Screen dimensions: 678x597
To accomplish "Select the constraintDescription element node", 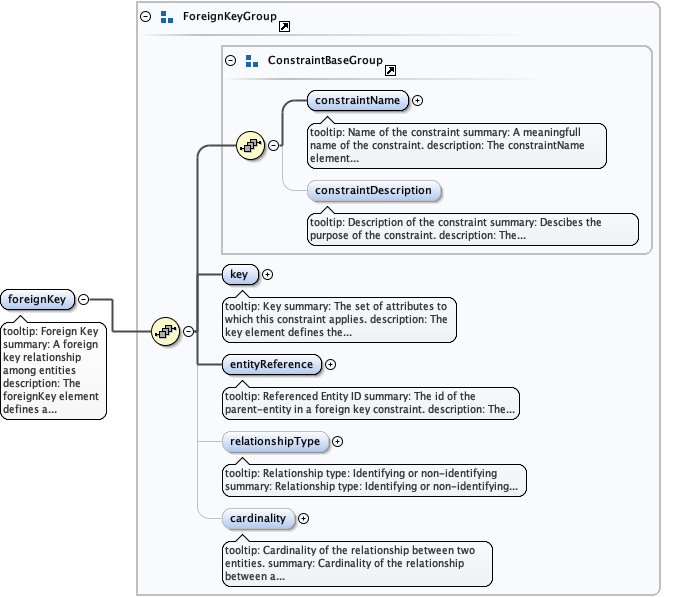I will [x=373, y=190].
